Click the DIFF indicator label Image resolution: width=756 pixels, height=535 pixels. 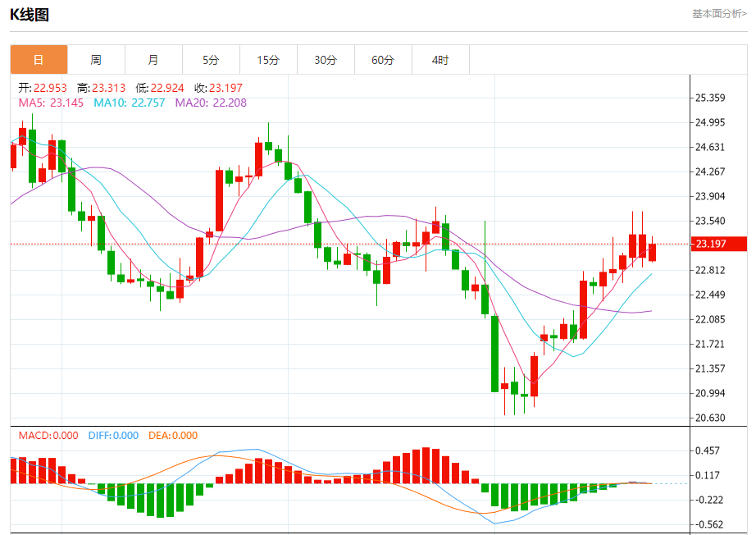[x=114, y=436]
